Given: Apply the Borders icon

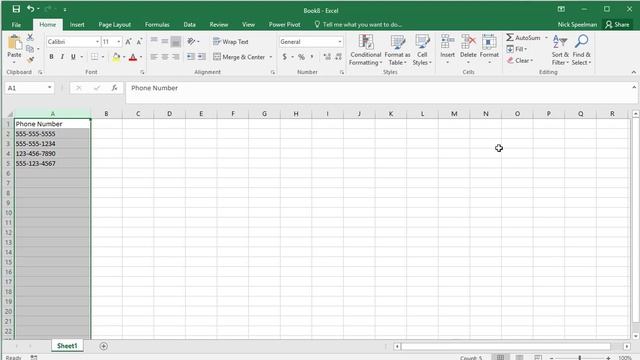Looking at the screenshot, I should (94, 57).
